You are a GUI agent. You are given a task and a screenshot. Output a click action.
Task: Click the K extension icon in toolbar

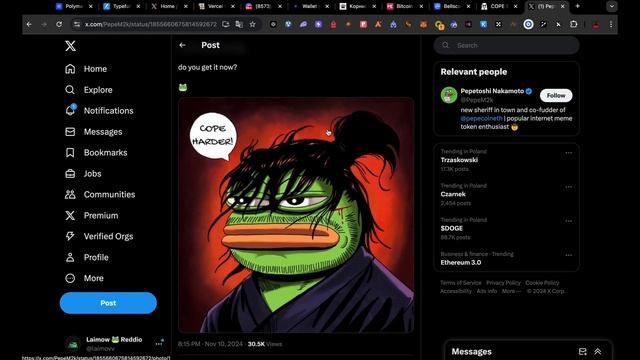tap(483, 24)
